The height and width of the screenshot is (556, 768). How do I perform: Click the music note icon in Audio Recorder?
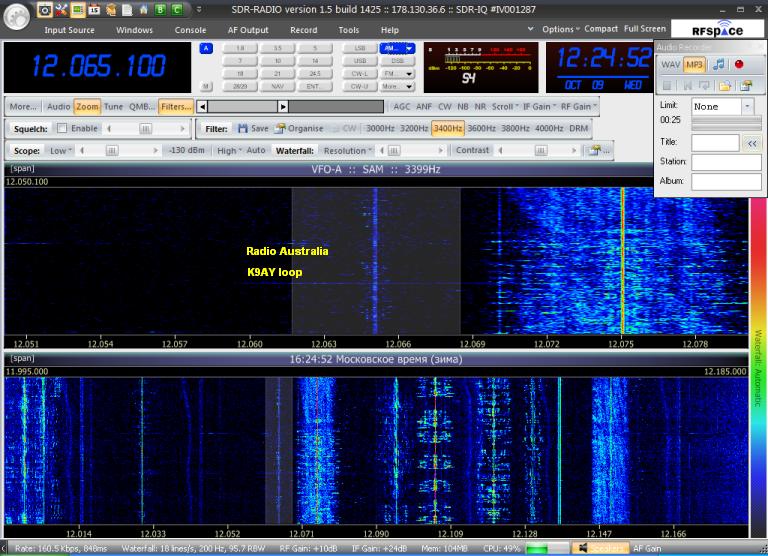(719, 64)
